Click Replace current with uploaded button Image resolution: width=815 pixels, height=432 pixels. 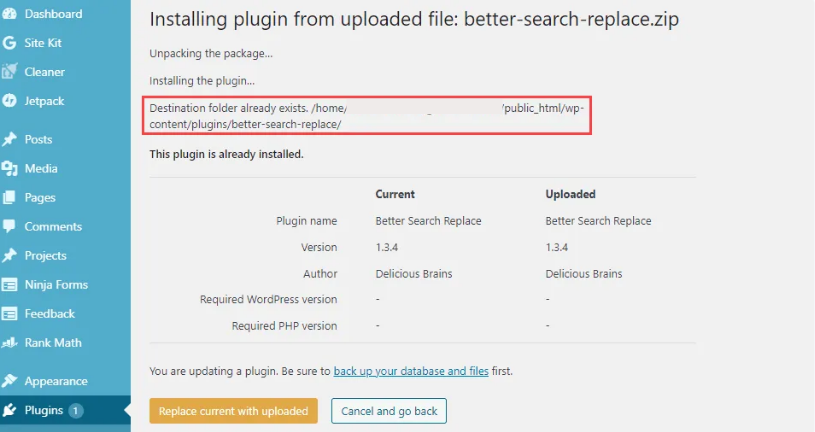233,411
